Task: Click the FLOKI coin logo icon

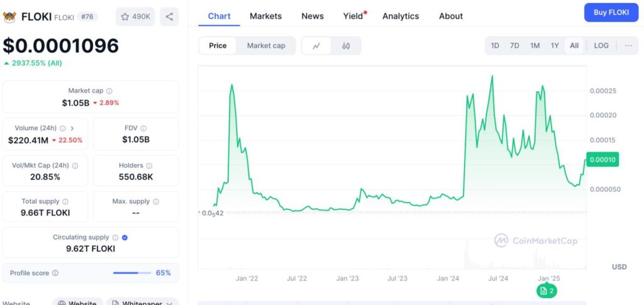Action: tap(9, 17)
